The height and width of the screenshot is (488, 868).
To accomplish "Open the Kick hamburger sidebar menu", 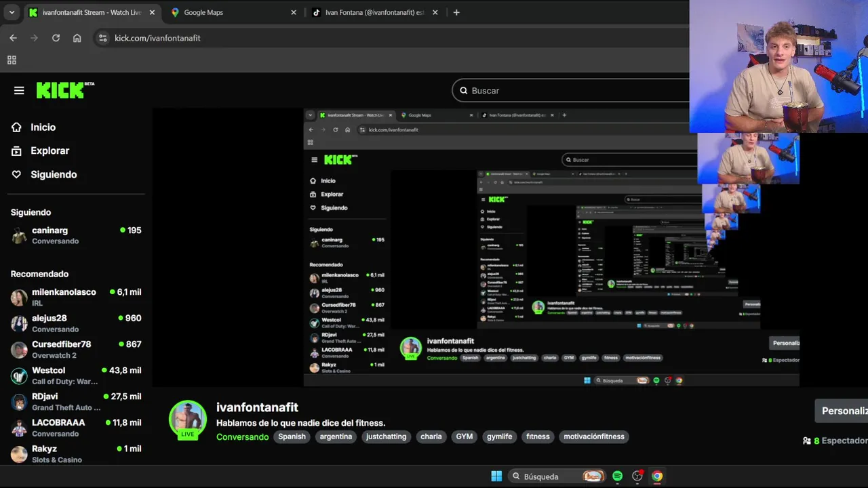I will 19,90.
